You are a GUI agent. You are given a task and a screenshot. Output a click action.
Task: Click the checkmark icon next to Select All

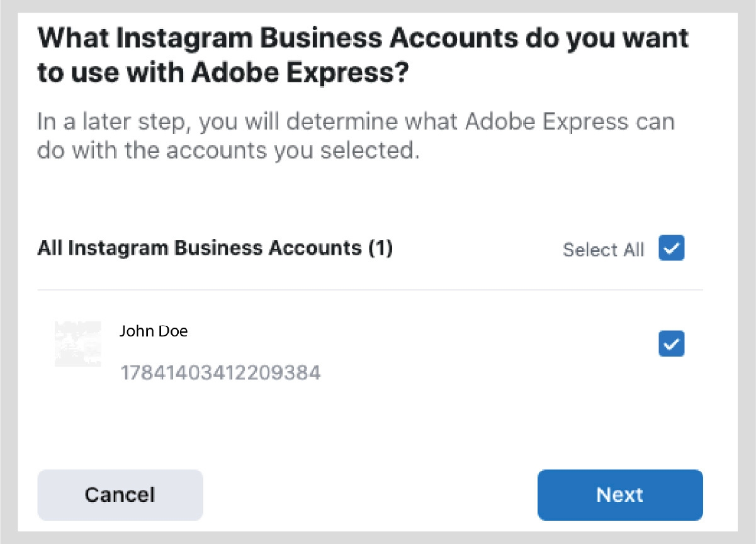point(671,248)
